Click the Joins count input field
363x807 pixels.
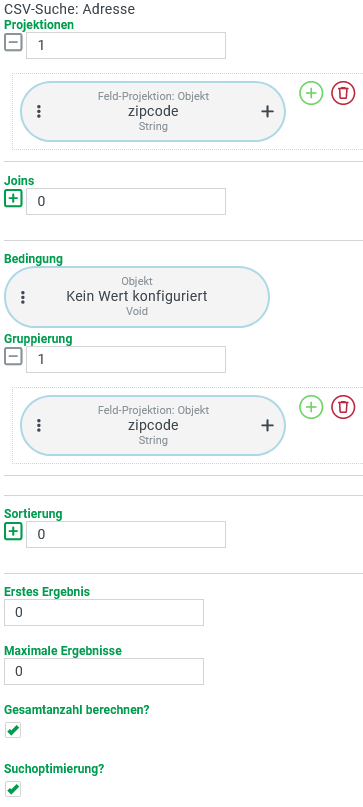pyautogui.click(x=126, y=201)
